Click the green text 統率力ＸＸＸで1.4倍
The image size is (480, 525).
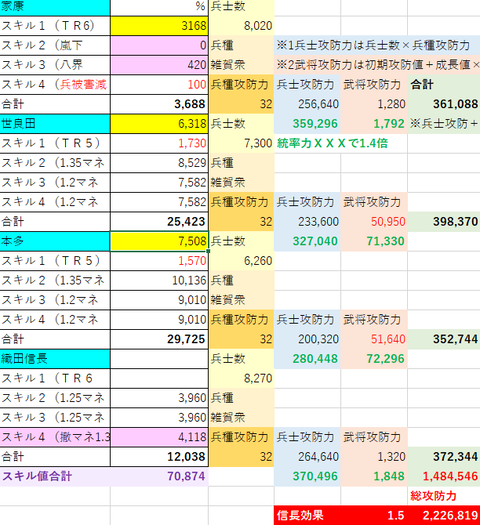332,143
